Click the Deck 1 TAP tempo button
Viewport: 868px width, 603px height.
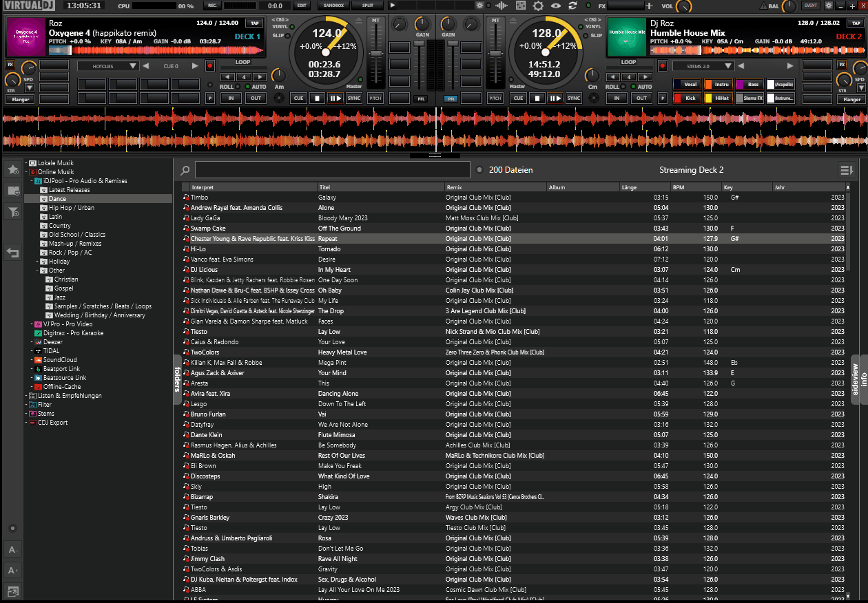[254, 23]
